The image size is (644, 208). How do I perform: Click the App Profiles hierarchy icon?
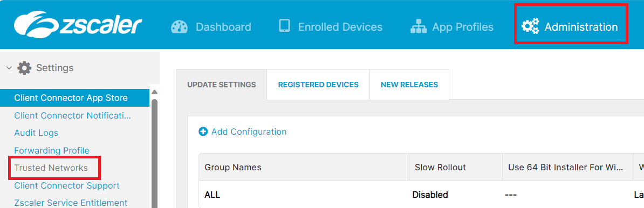pyautogui.click(x=419, y=26)
